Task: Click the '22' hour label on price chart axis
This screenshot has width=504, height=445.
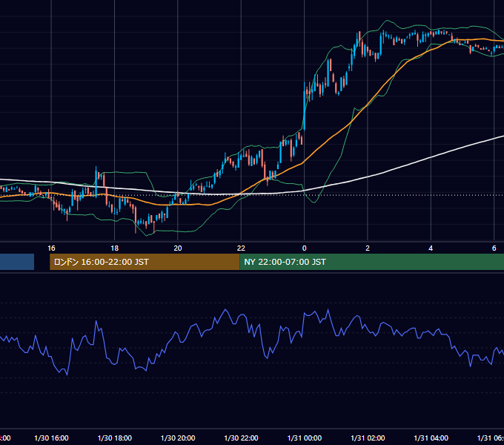Action: pyautogui.click(x=241, y=248)
